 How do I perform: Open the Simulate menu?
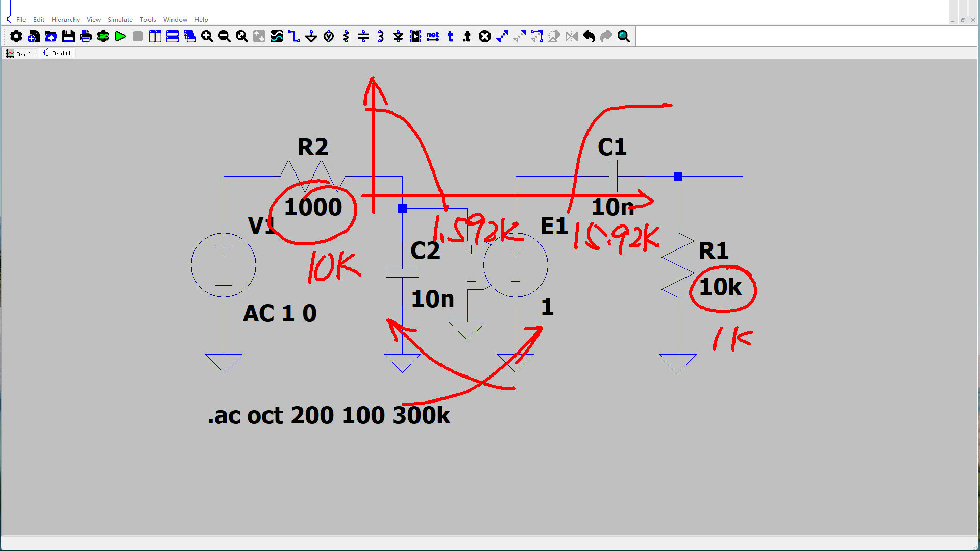[120, 19]
